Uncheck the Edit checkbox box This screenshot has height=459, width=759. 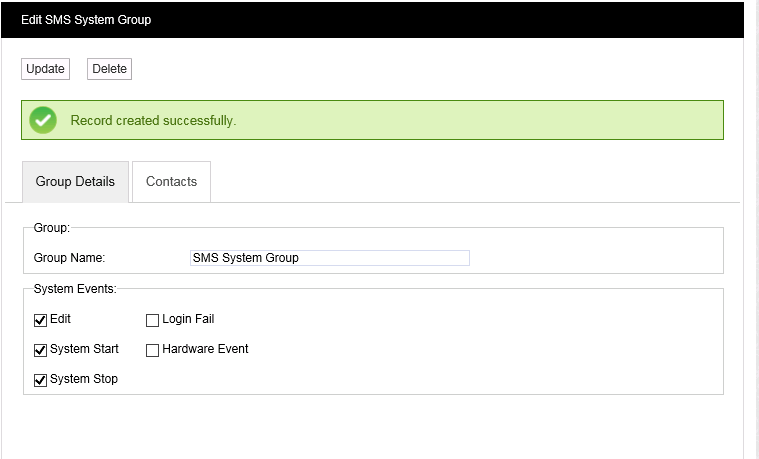[x=41, y=320]
